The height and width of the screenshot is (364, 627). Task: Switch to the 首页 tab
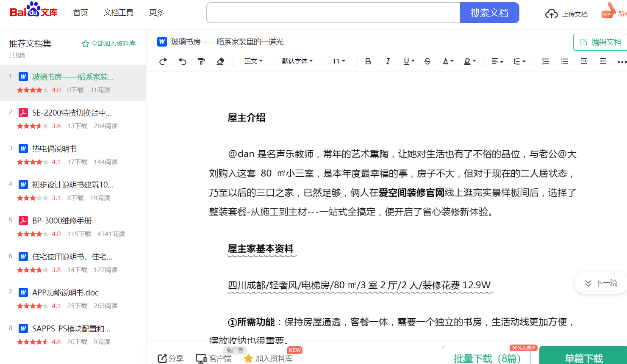(x=80, y=13)
